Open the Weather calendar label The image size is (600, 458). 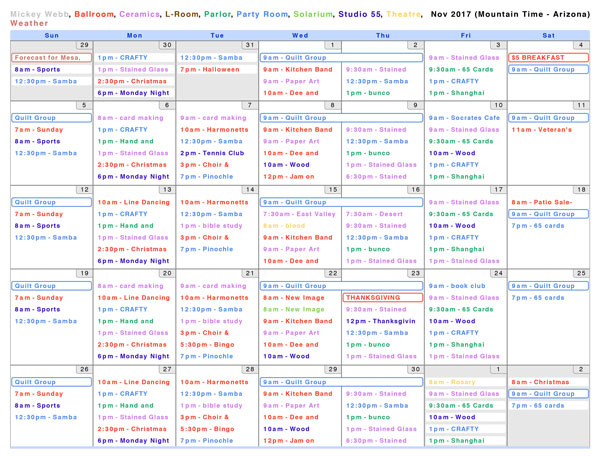(27, 20)
